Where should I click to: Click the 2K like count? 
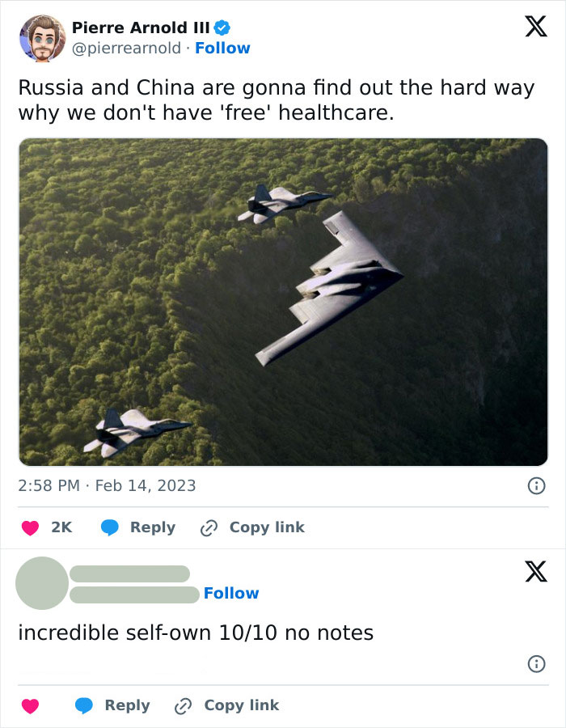coord(61,527)
